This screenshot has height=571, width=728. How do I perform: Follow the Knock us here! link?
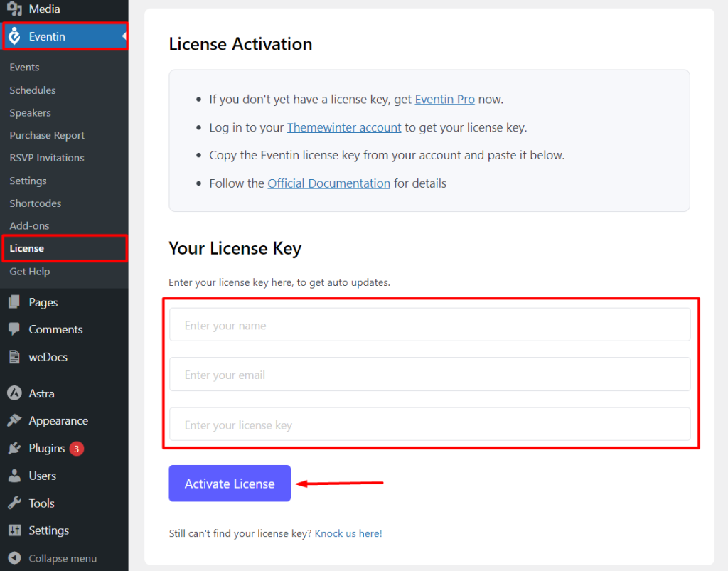point(348,533)
